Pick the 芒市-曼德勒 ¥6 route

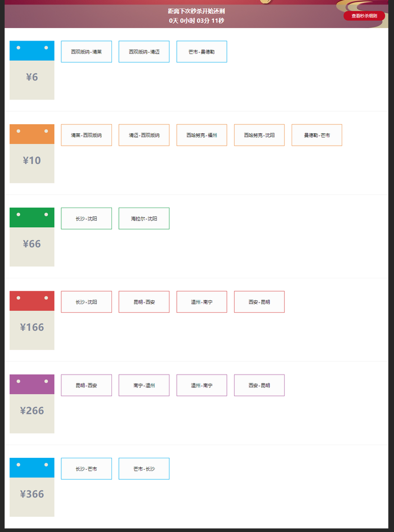pyautogui.click(x=202, y=52)
